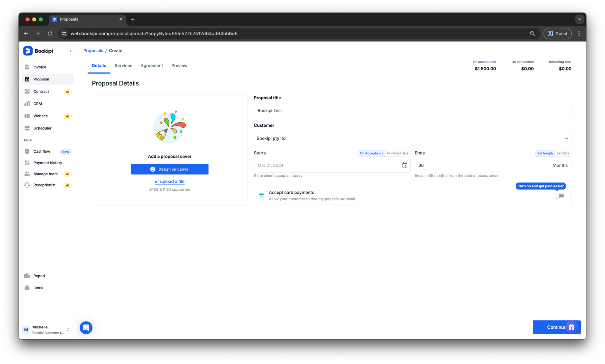Open the browser tab search dropdown
This screenshot has width=605, height=364.
pos(579,19)
